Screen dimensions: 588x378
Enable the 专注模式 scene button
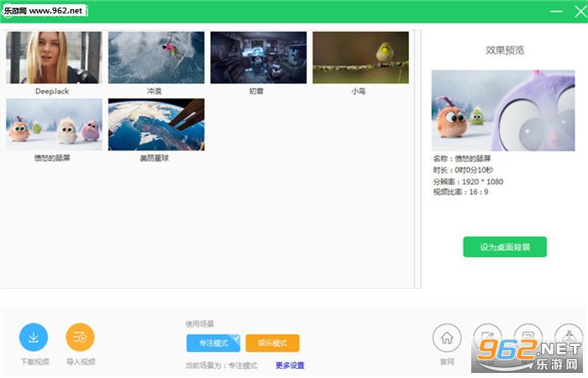[x=213, y=343]
